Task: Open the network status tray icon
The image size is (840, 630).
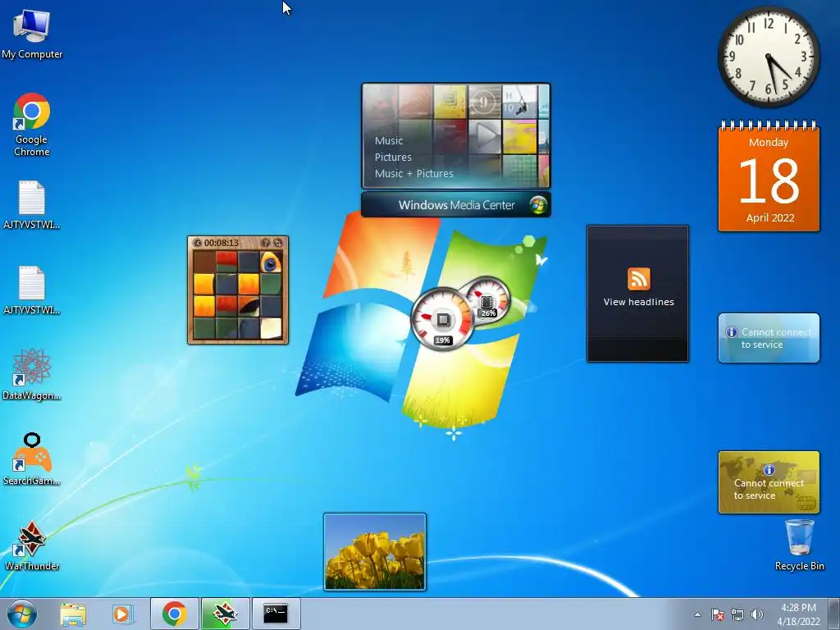Action: (x=737, y=614)
